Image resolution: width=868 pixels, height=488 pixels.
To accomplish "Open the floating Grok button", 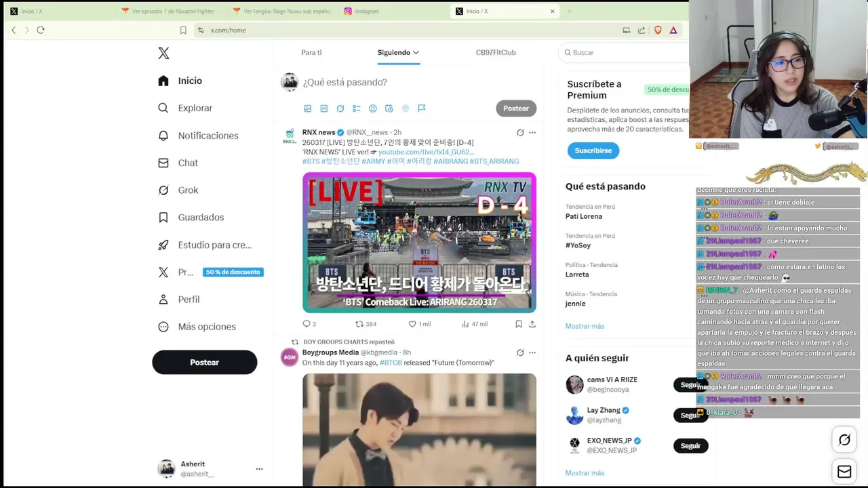I will click(844, 440).
